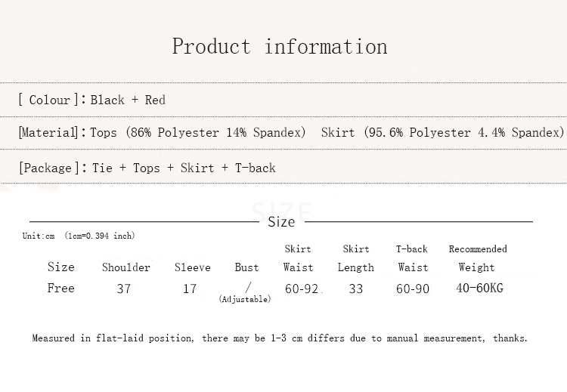The width and height of the screenshot is (567, 392).
Task: Click the Package contents line
Action: pos(147,168)
